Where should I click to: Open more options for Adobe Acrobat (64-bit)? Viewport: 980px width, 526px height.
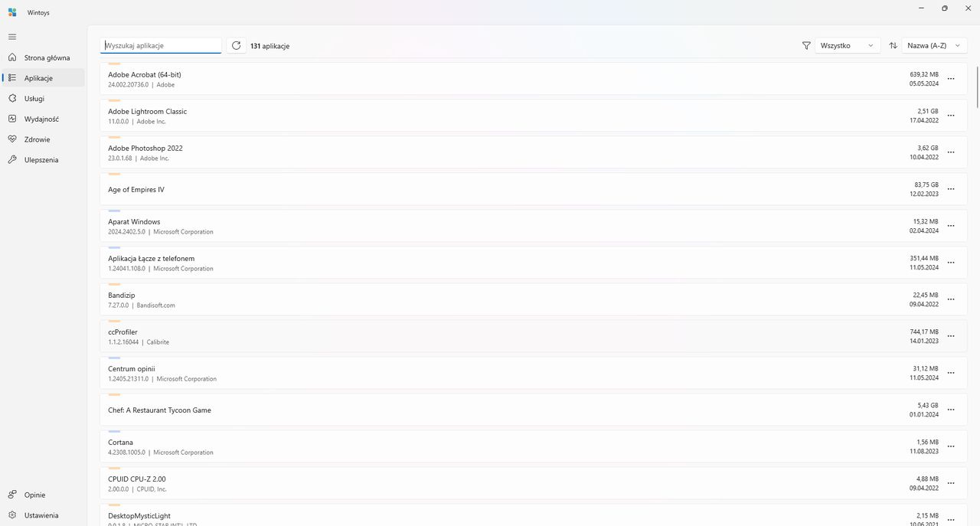[x=951, y=79]
